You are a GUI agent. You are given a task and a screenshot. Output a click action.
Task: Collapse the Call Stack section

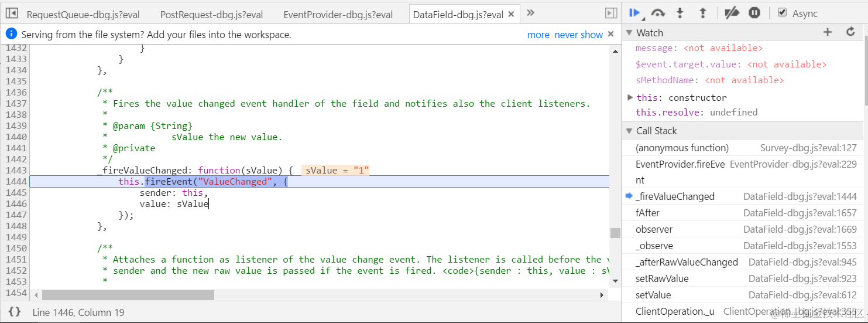(629, 131)
